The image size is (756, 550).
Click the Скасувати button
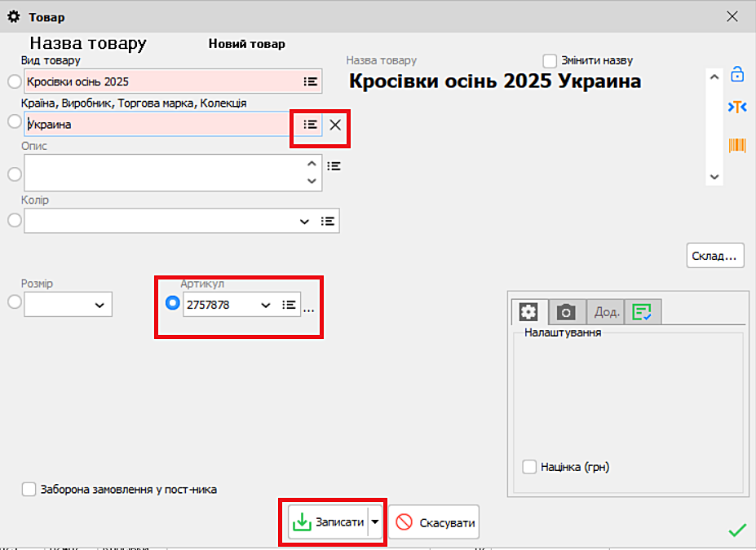(x=434, y=522)
